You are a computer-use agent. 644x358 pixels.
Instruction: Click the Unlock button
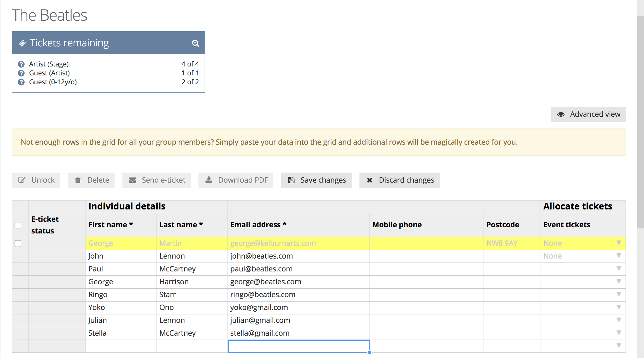click(x=36, y=180)
